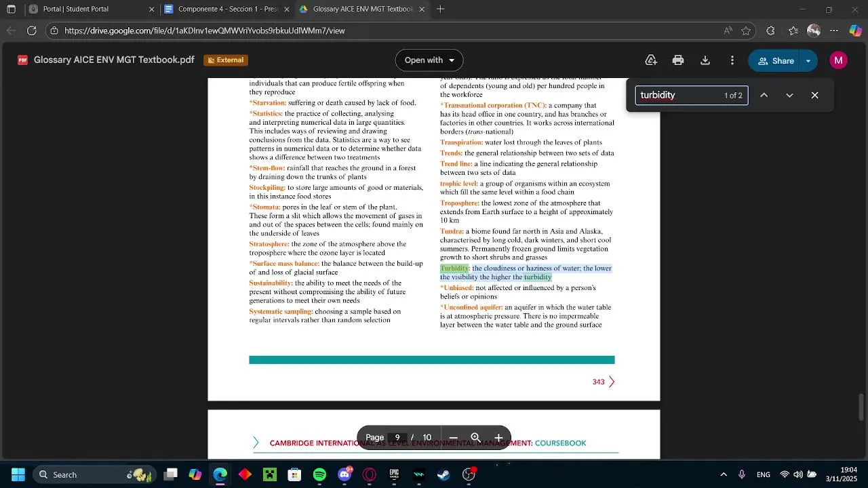Viewport: 868px width, 488px height.
Task: Open Microsoft Store from the taskbar
Action: tap(294, 474)
